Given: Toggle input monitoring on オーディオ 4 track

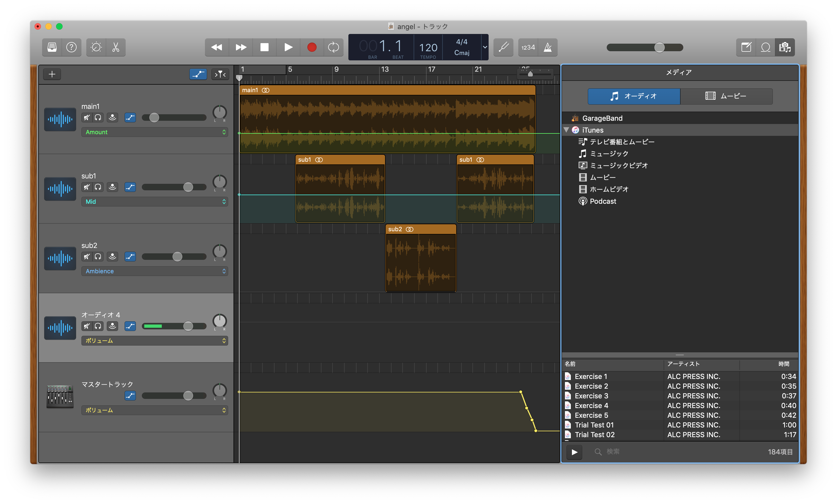Looking at the screenshot, I should point(112,326).
